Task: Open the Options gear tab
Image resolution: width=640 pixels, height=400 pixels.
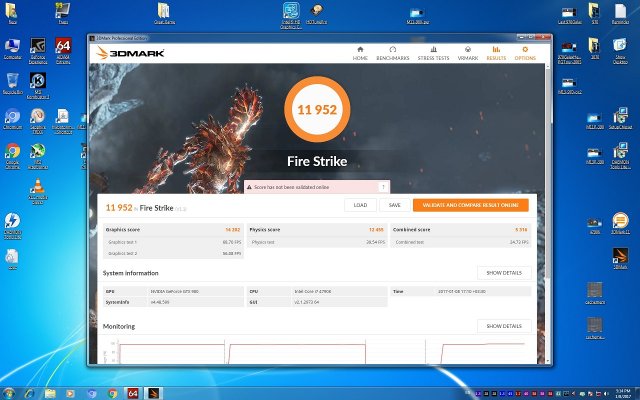Action: pos(525,54)
